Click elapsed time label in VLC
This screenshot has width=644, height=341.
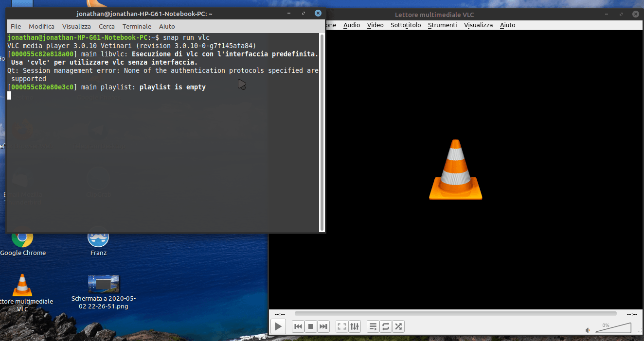(x=280, y=314)
